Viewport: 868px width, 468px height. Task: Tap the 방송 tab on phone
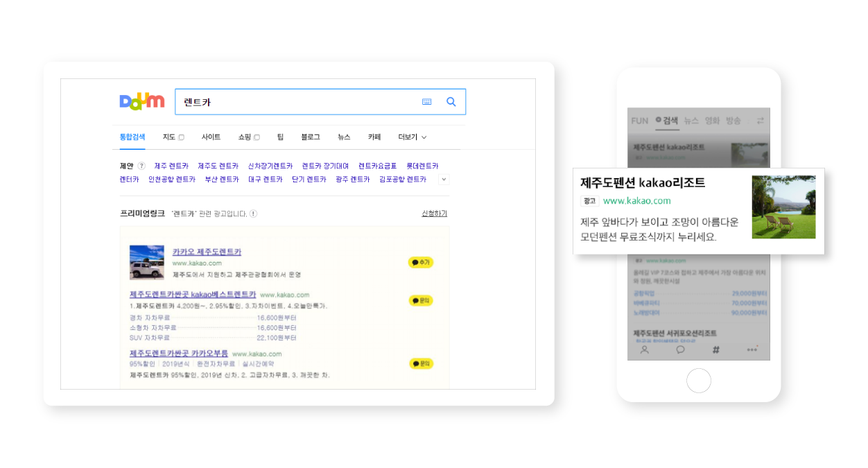point(734,121)
